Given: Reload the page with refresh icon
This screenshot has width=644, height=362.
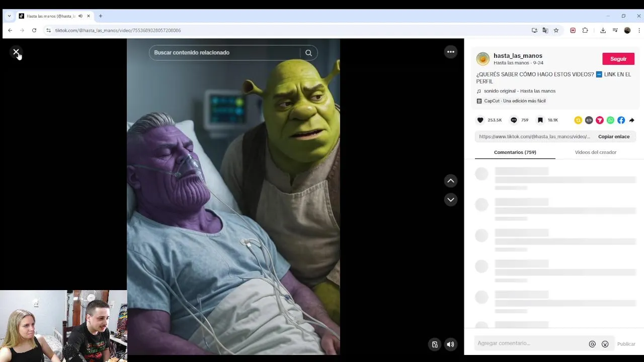Looking at the screenshot, I should pyautogui.click(x=34, y=30).
